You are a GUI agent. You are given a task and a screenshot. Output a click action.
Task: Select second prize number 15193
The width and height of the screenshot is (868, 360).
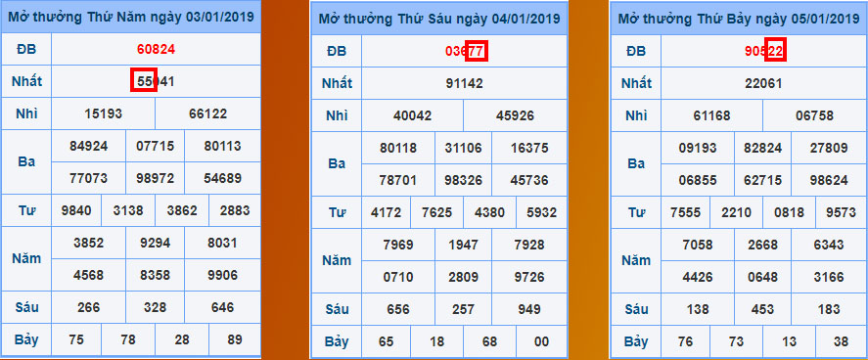click(x=104, y=113)
